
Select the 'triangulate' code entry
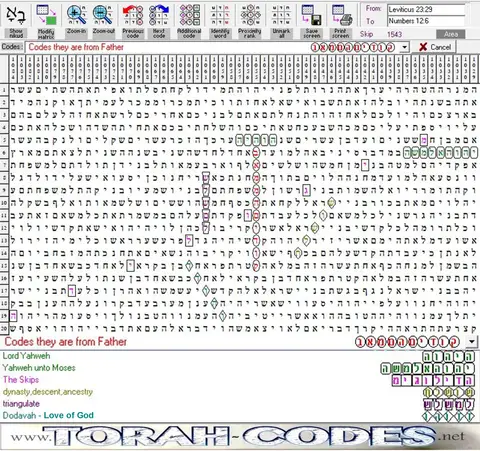[x=21, y=404]
